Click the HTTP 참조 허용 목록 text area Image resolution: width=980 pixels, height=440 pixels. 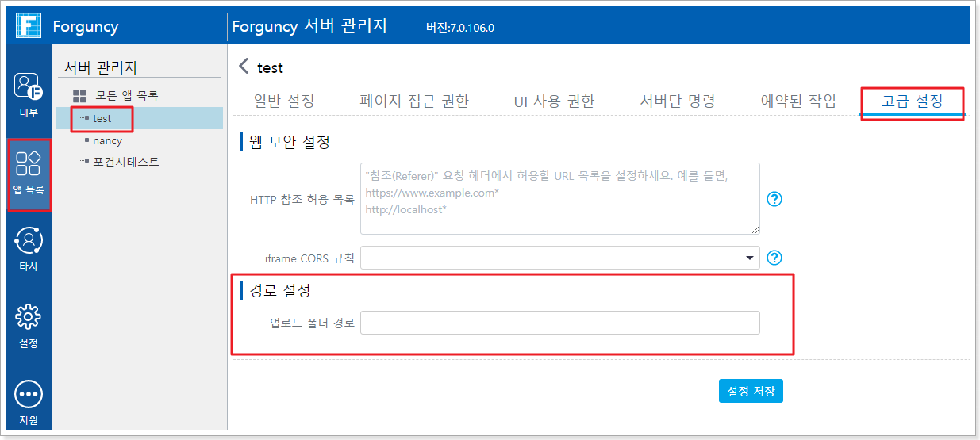559,199
